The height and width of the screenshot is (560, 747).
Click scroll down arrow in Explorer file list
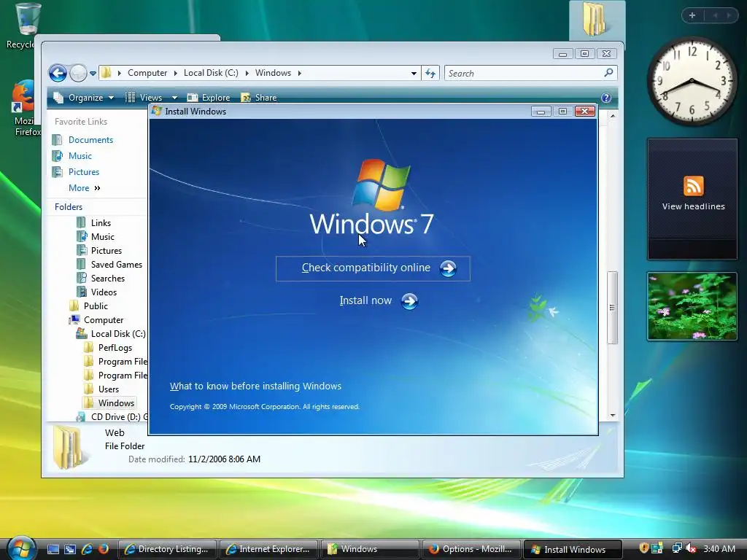613,415
